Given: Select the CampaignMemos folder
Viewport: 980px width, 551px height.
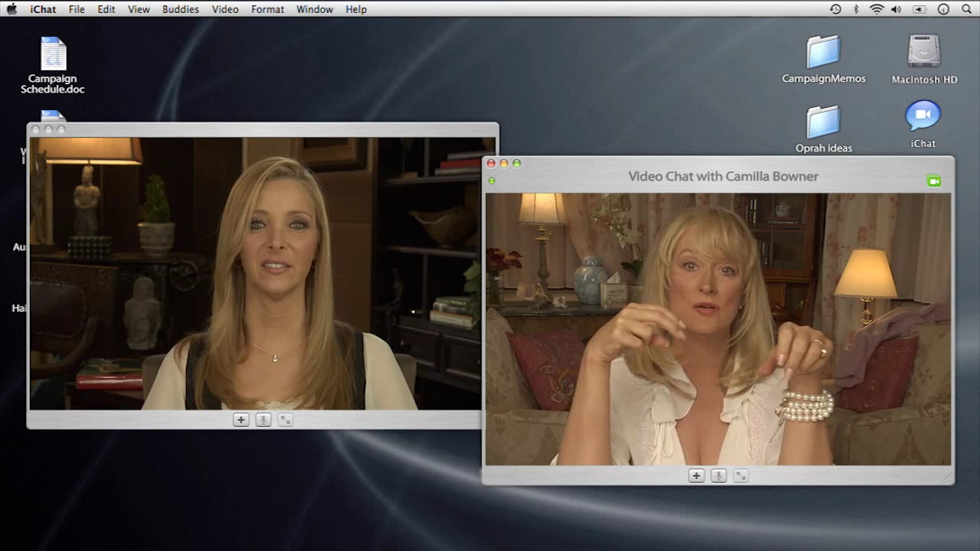Looking at the screenshot, I should 824,60.
